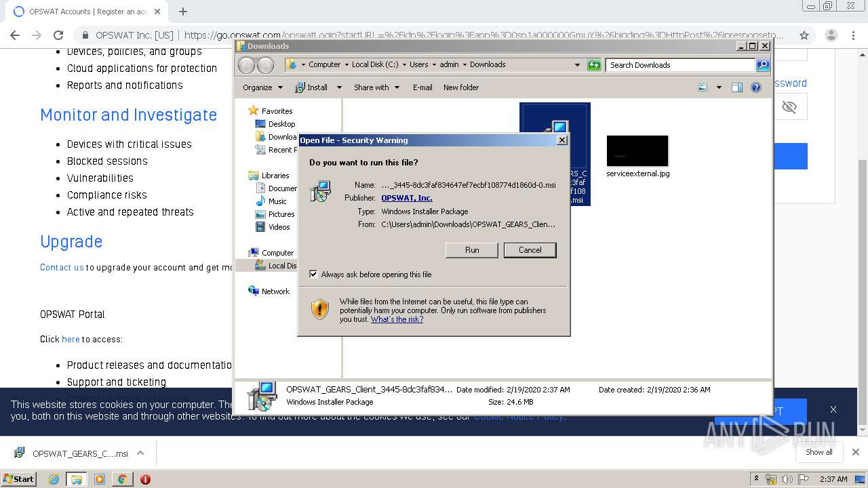
Task: Focus the Search Downloads field
Action: [679, 65]
